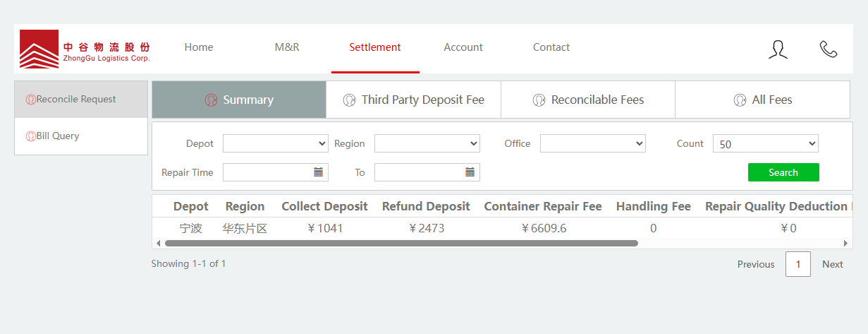Image resolution: width=868 pixels, height=334 pixels.
Task: Go to the M&R menu
Action: tap(287, 47)
